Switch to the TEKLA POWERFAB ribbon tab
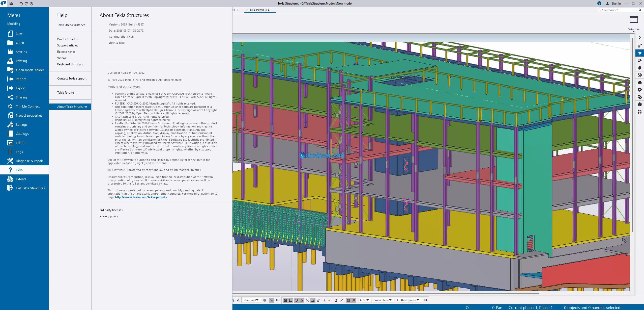The image size is (644, 310). tap(259, 10)
